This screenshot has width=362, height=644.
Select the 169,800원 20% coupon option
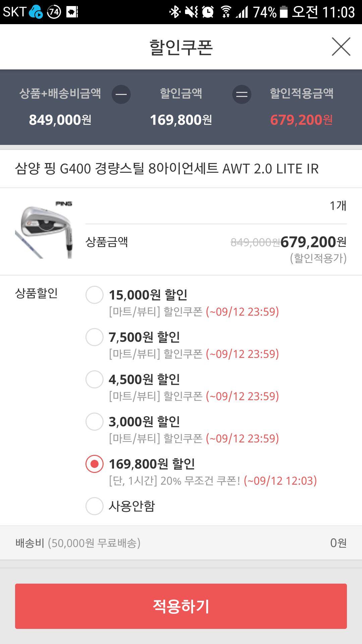coord(95,464)
